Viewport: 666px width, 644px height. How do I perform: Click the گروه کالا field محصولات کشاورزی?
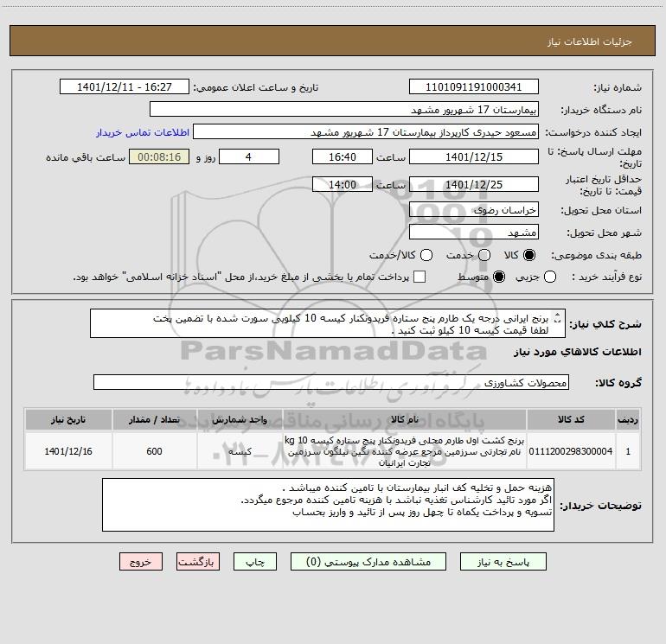(331, 382)
